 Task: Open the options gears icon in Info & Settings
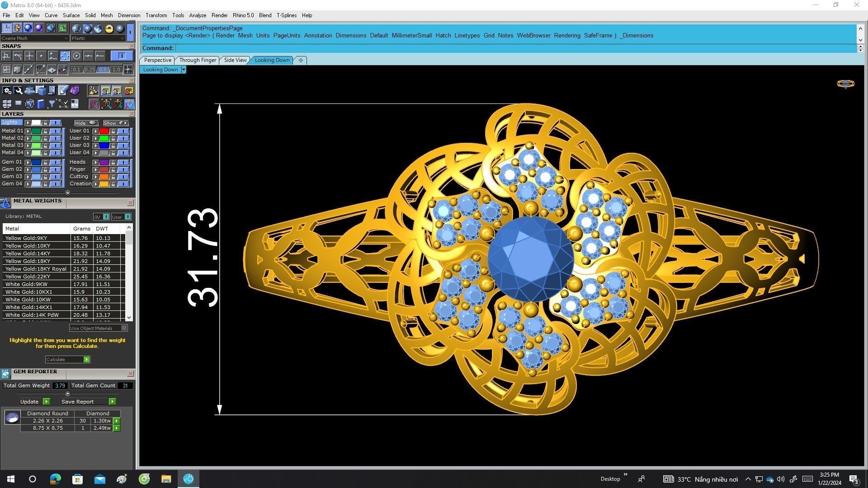tap(7, 90)
